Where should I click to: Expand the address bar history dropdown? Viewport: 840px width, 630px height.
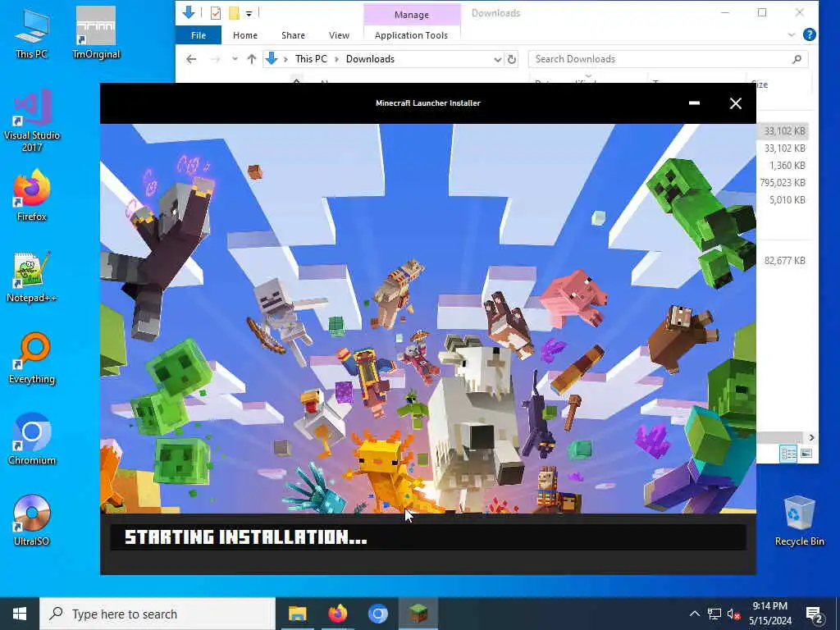point(497,59)
